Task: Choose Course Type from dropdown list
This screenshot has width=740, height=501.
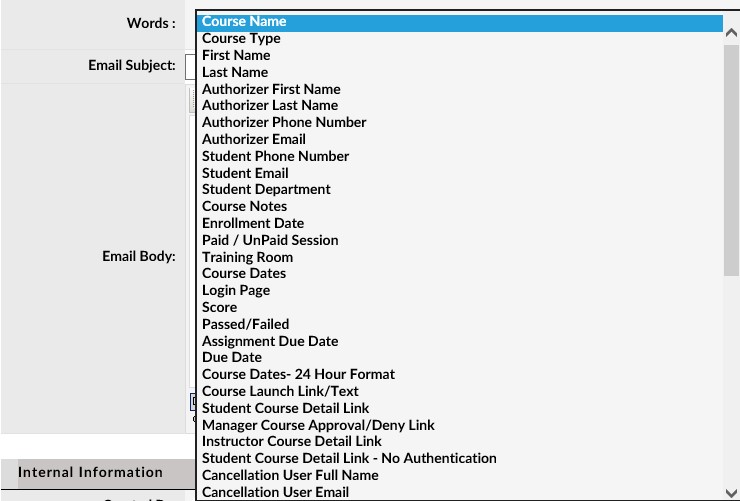Action: (x=459, y=39)
